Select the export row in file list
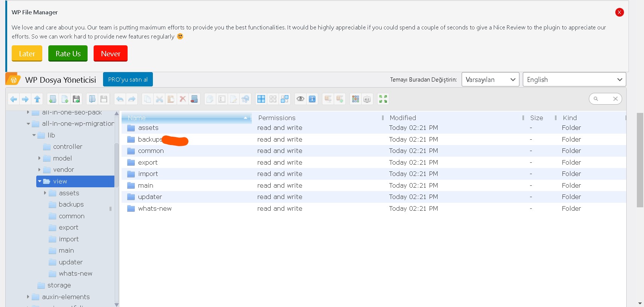The height and width of the screenshot is (307, 644). pos(374,162)
